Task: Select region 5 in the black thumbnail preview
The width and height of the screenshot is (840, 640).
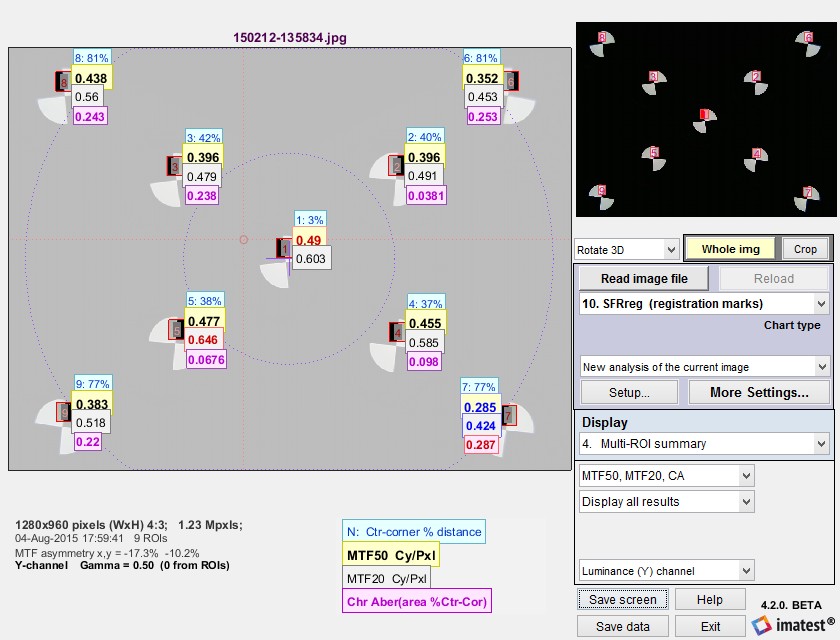Action: (654, 152)
